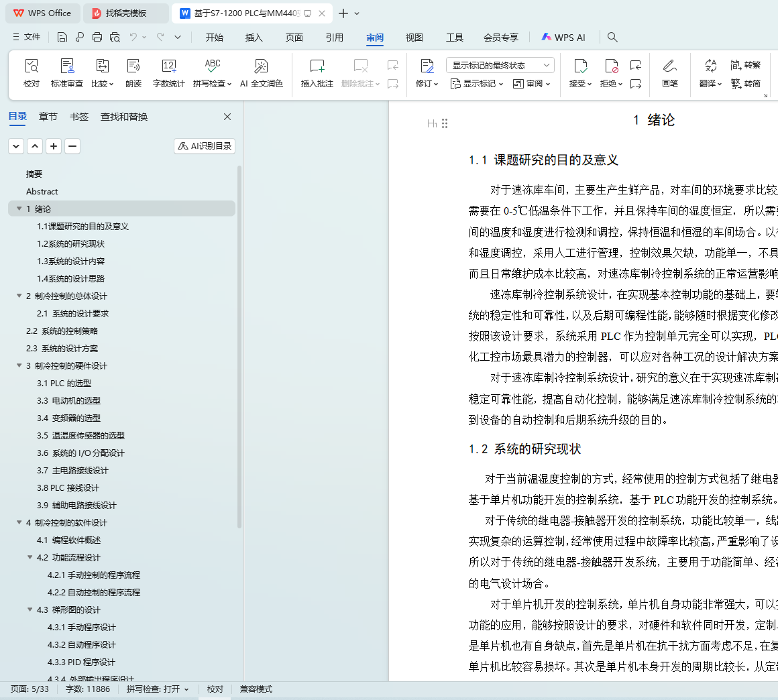This screenshot has height=700, width=778.
Task: Open the 找稻壳模板 tab
Action: coord(125,13)
